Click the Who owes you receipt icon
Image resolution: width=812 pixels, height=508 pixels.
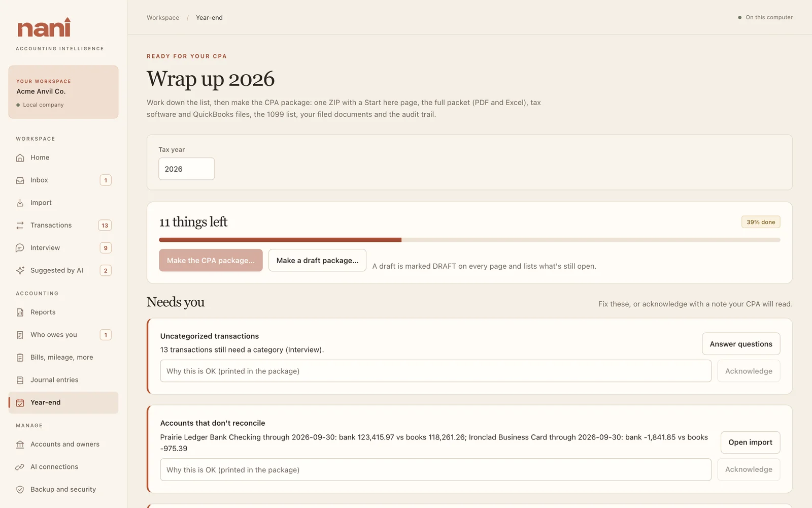pos(20,335)
